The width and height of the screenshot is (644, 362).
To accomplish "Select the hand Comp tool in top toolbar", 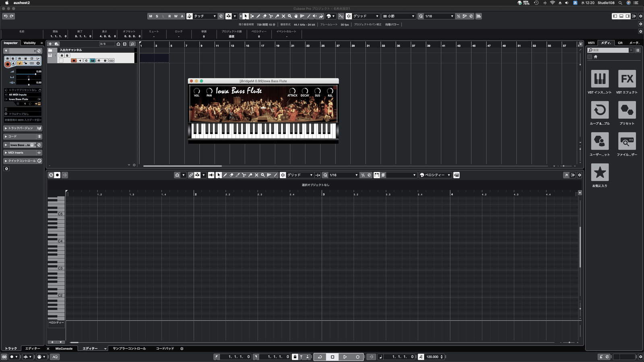I will point(296,16).
